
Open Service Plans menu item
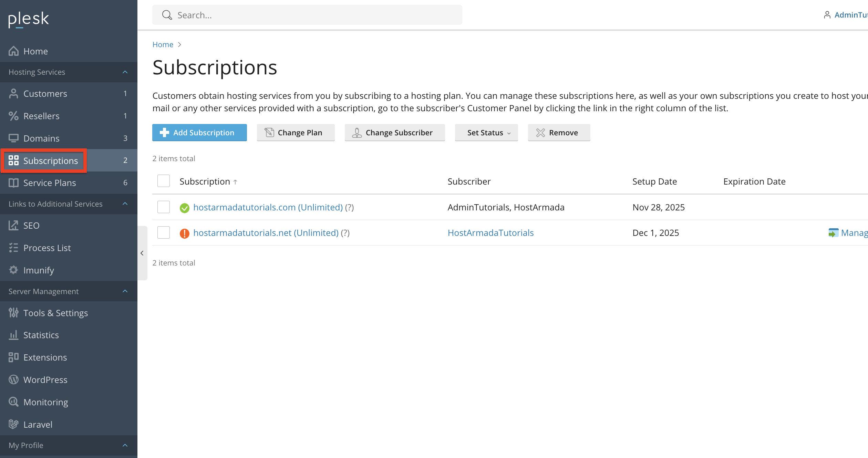coord(69,183)
